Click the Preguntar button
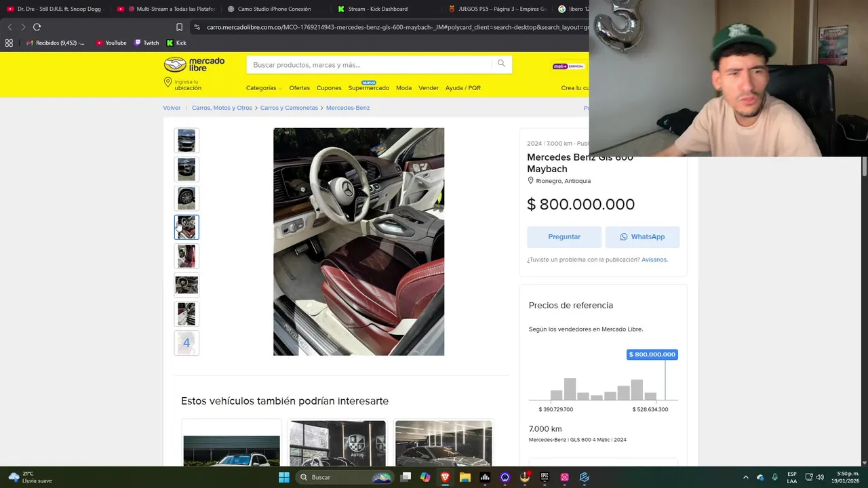The width and height of the screenshot is (868, 488). click(564, 237)
